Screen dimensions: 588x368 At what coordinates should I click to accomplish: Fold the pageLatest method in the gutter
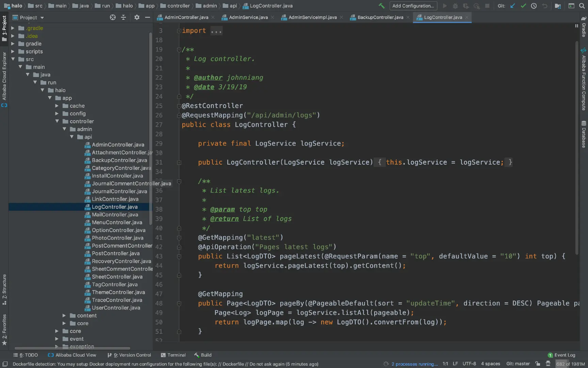179,256
